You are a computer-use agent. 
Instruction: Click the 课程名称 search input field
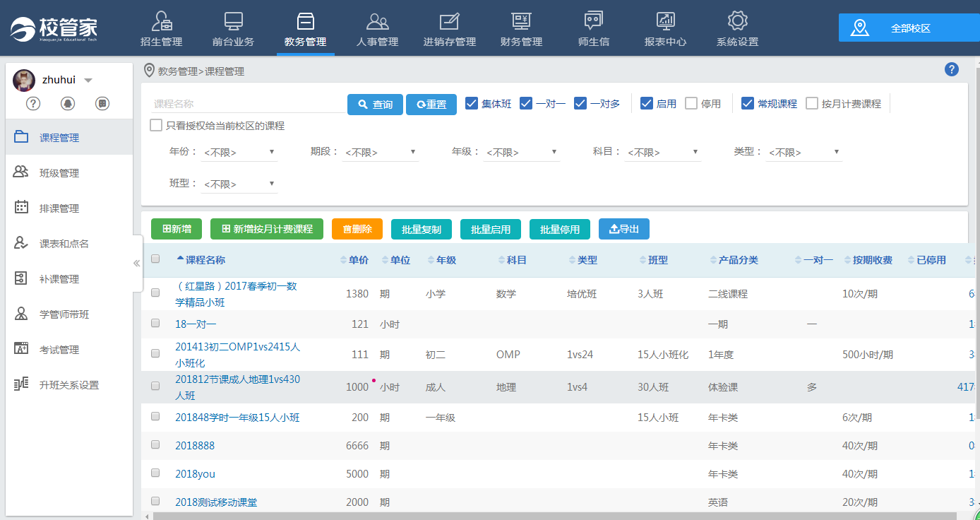pos(247,104)
